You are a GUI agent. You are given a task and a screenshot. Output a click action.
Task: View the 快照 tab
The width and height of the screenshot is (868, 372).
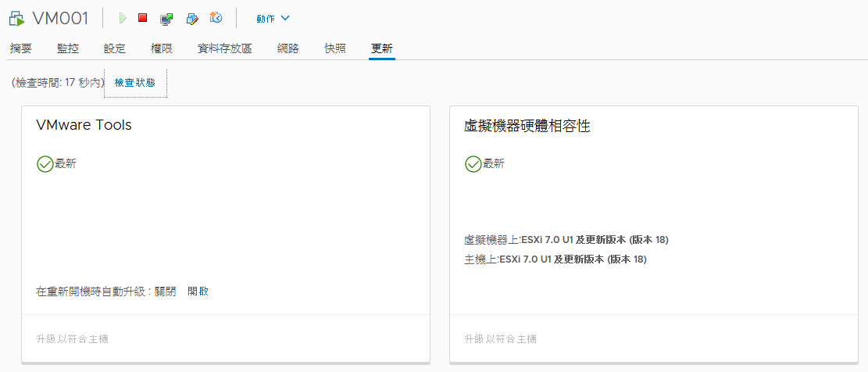tap(335, 48)
